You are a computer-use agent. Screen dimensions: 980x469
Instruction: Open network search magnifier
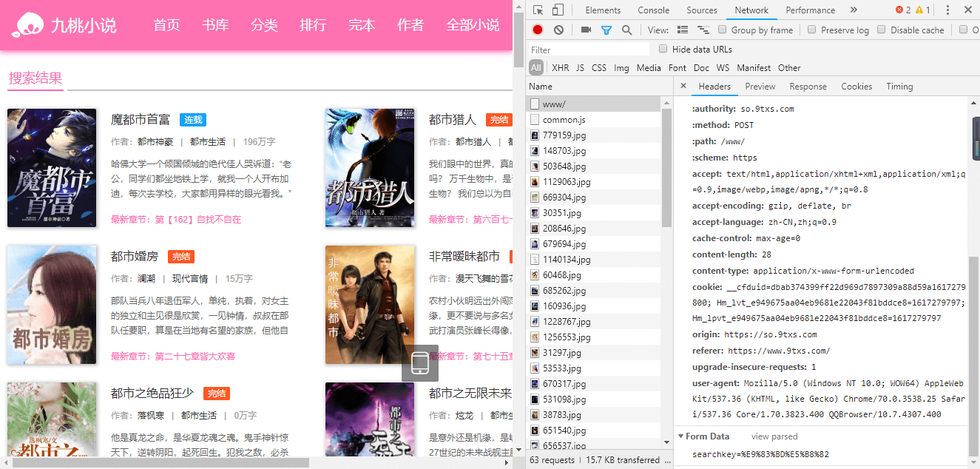[x=627, y=30]
